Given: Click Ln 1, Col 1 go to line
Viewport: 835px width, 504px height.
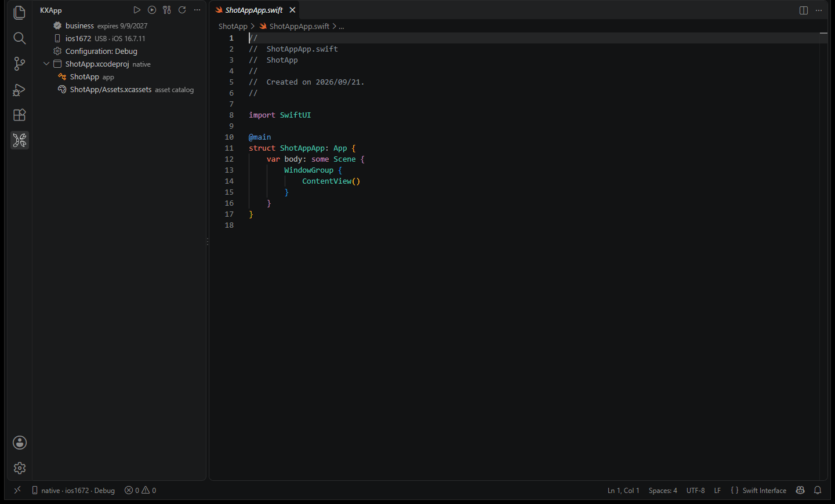Looking at the screenshot, I should 623,490.
